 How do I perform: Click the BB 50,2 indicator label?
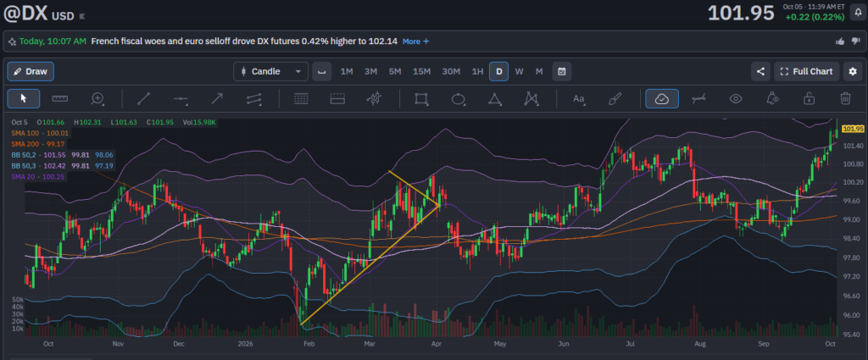coord(62,155)
